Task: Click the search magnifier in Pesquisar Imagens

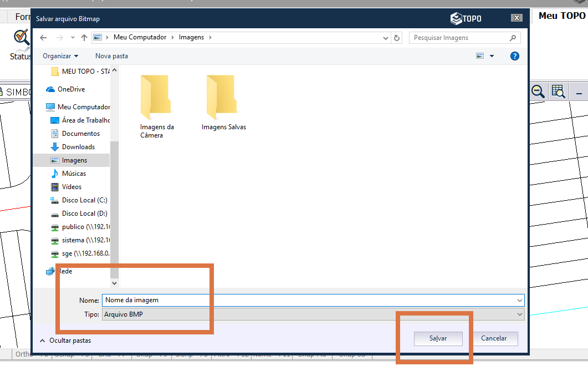Action: (513, 38)
